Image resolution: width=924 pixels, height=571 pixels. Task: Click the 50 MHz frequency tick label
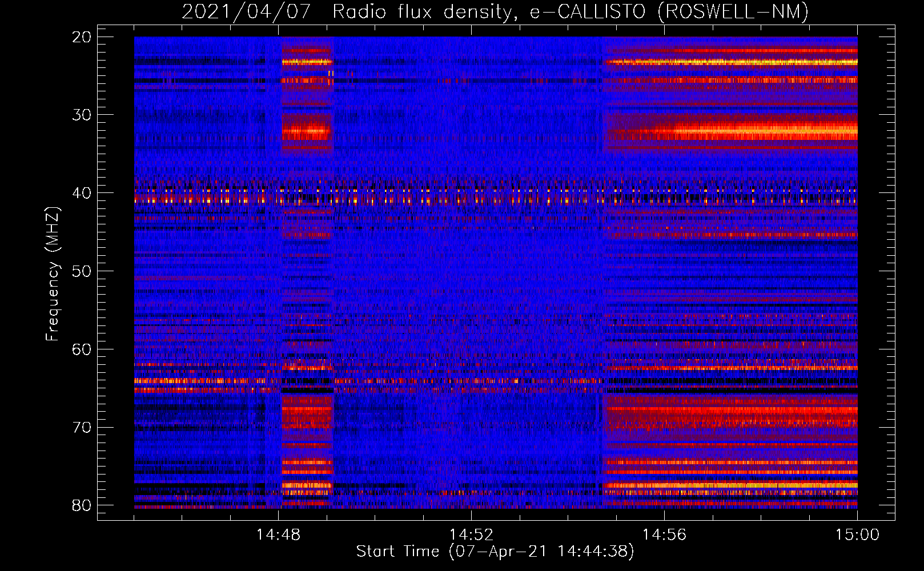[82, 271]
